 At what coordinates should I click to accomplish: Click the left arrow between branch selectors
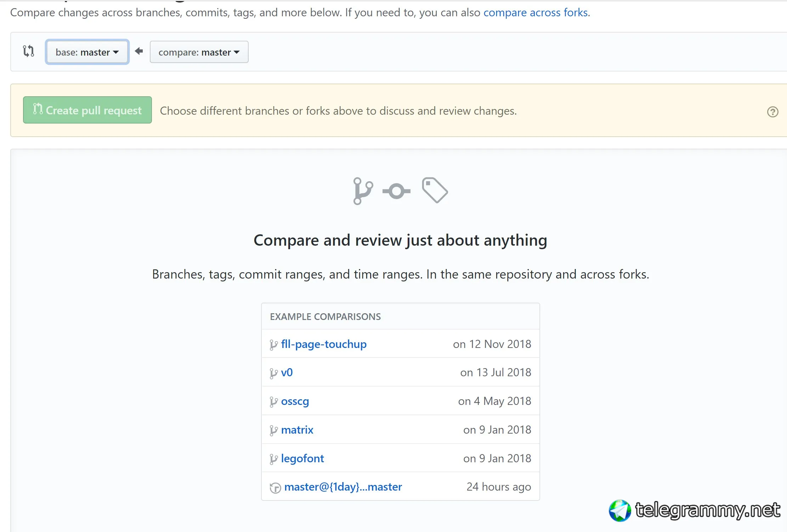[x=139, y=51]
